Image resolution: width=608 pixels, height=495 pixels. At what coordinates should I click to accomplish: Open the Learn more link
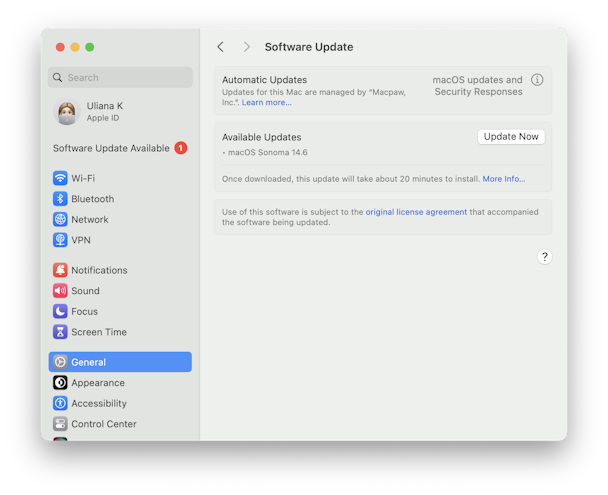point(266,103)
